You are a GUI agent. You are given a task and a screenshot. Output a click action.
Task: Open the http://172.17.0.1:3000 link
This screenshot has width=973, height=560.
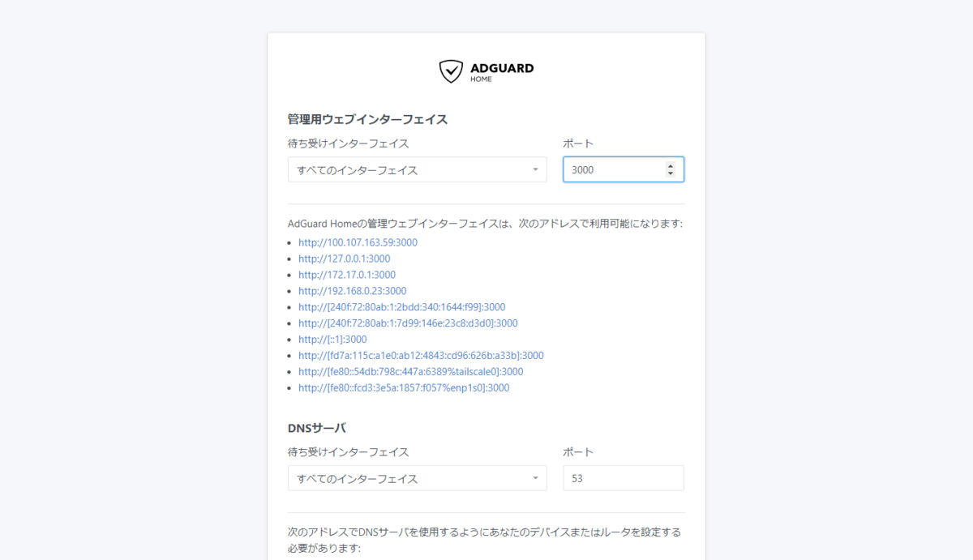point(347,275)
